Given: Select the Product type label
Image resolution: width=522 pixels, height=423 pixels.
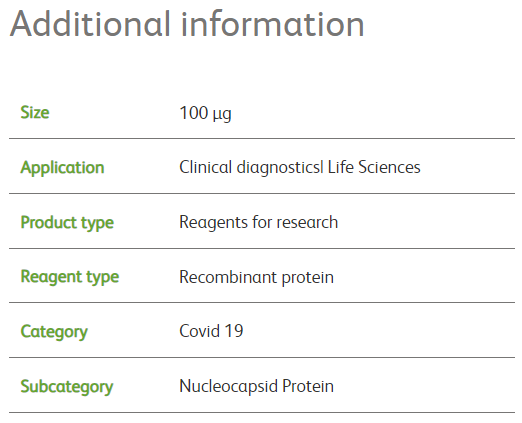Looking at the screenshot, I should coord(67,223).
